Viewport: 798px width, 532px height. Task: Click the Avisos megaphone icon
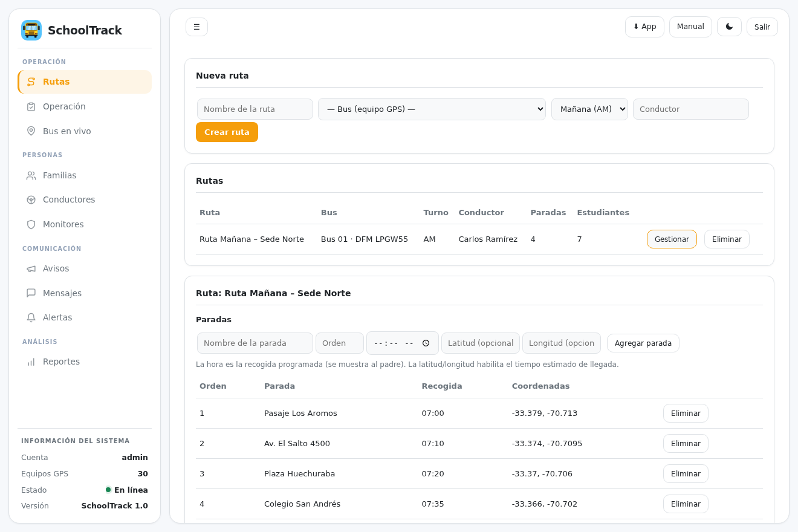coord(31,268)
